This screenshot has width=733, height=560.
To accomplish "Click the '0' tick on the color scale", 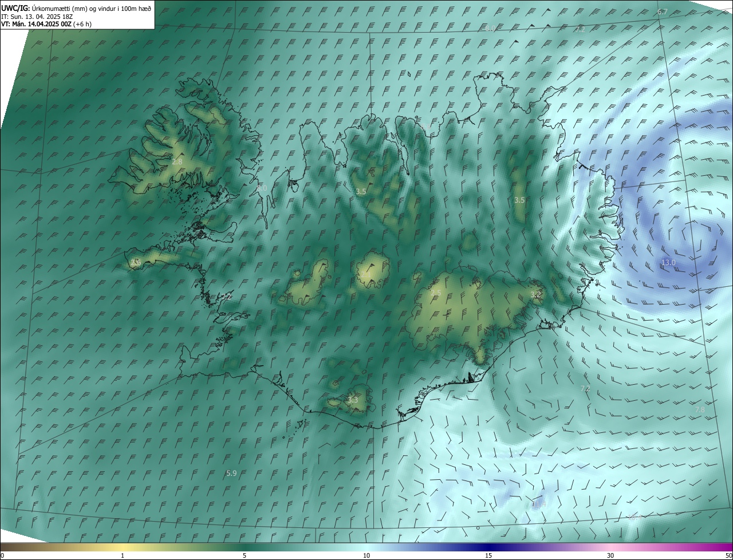I will [2, 555].
